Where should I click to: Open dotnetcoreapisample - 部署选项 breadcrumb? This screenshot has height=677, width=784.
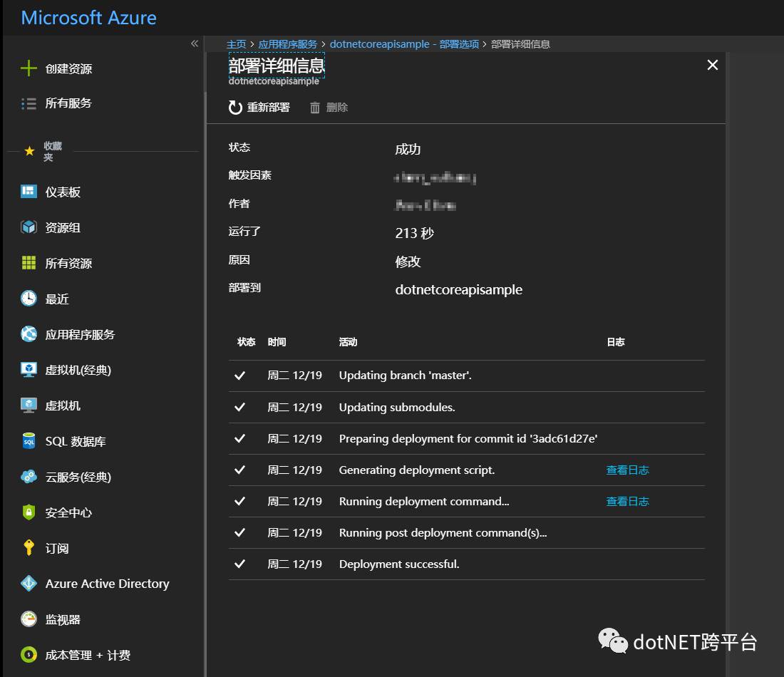pyautogui.click(x=404, y=44)
